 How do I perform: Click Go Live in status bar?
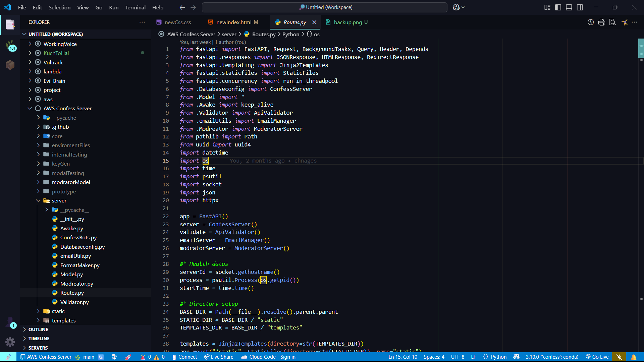(597, 357)
